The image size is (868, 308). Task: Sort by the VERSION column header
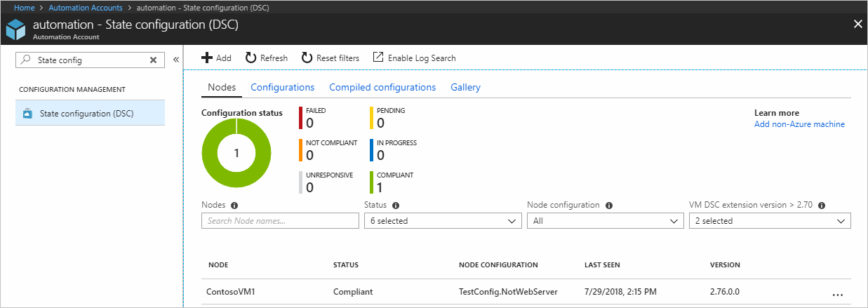click(x=725, y=265)
